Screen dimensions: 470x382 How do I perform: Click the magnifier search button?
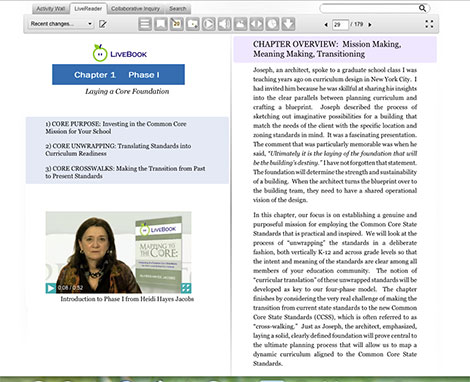click(422, 8)
